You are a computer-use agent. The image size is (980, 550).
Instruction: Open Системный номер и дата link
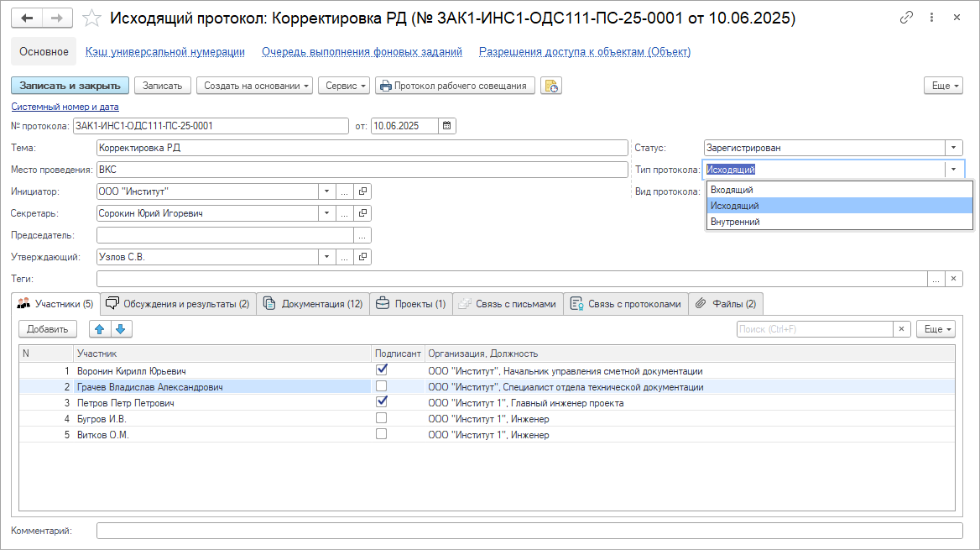coord(65,107)
